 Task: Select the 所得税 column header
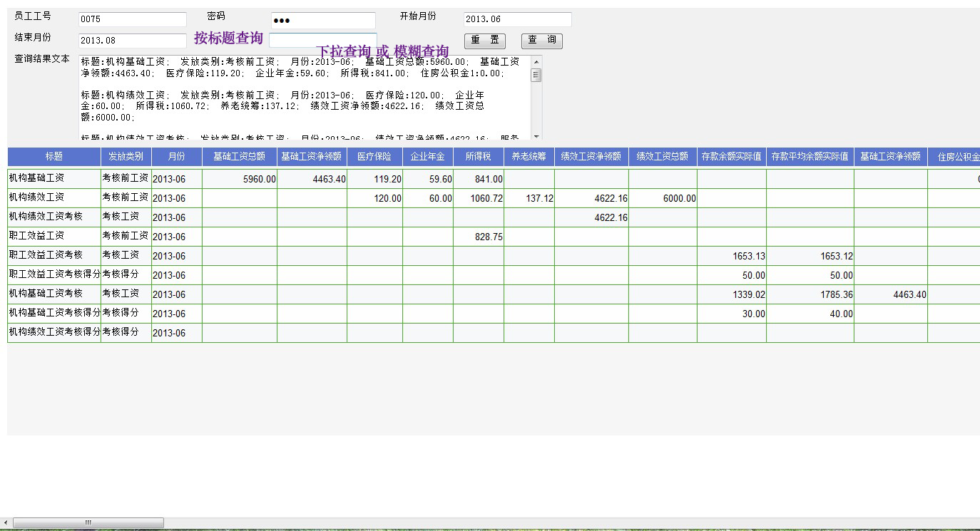(478, 157)
